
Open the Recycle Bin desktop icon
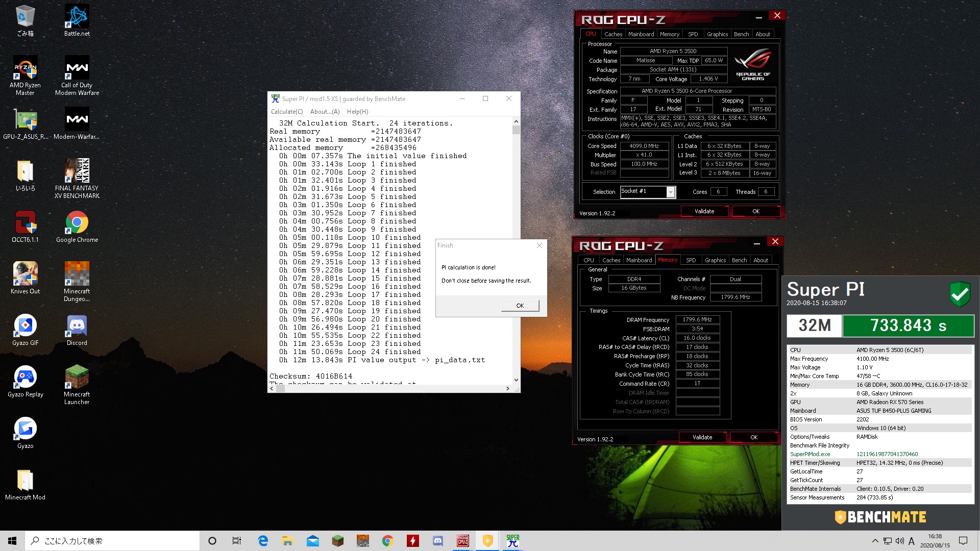coord(25,20)
